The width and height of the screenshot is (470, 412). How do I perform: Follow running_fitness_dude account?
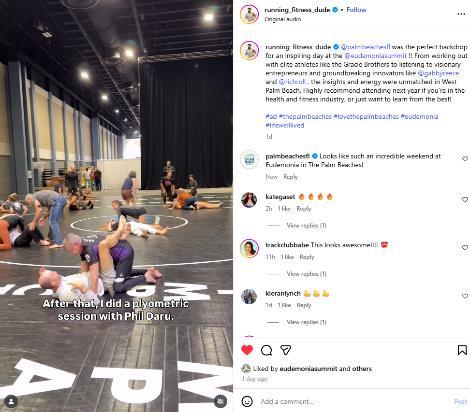[356, 10]
